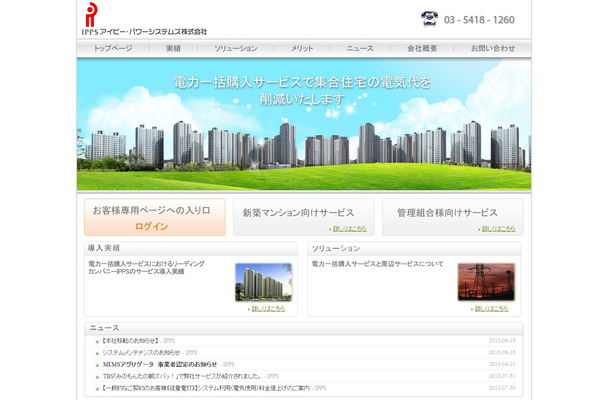Click the date 2012-07-30 in news

coord(502,388)
